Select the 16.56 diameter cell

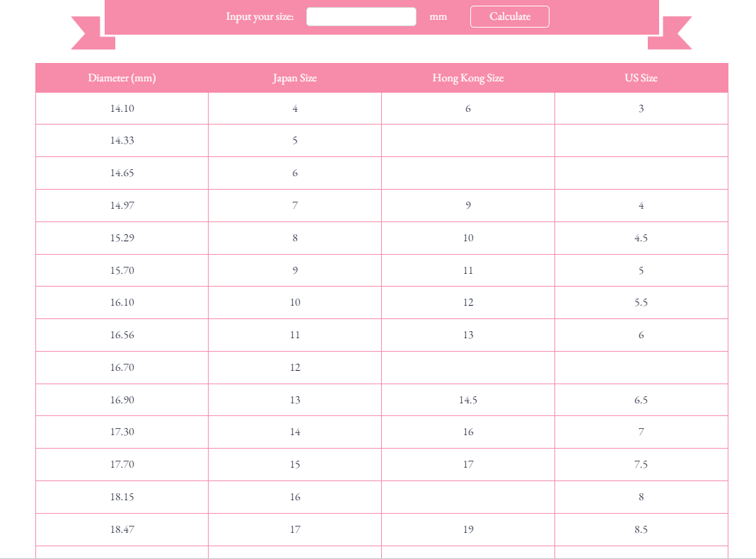(122, 335)
